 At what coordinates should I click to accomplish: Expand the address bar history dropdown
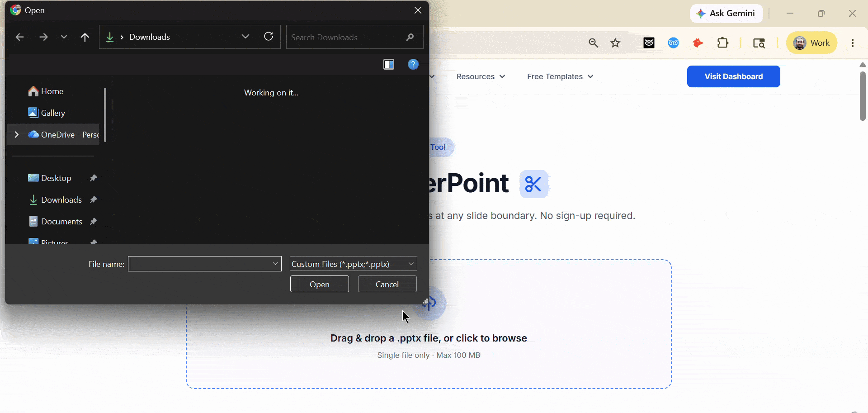coord(245,37)
